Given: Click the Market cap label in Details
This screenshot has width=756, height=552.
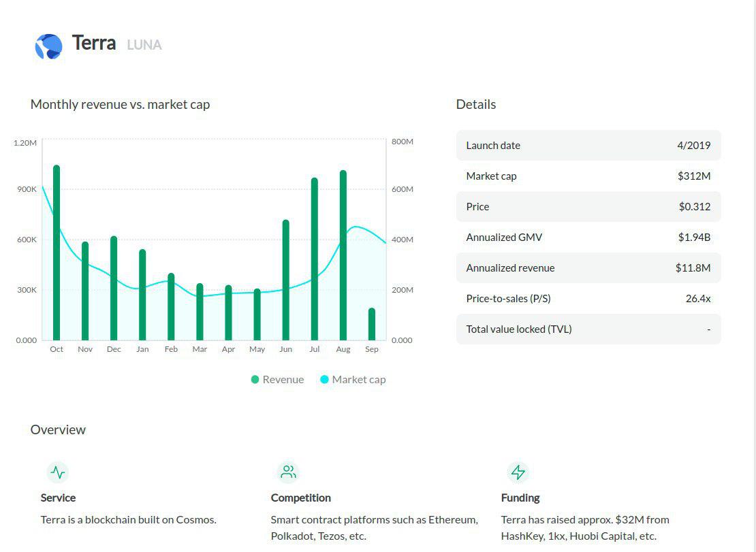Looking at the screenshot, I should pos(491,176).
